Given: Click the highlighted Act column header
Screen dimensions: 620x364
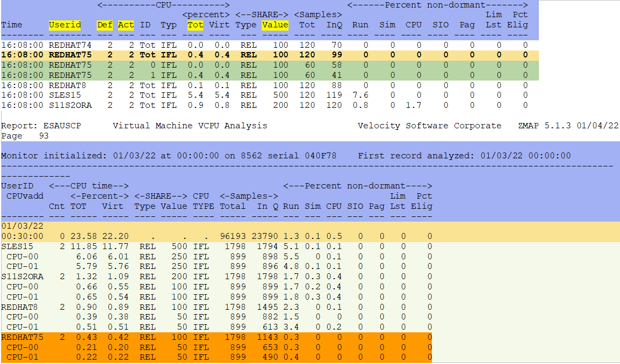Looking at the screenshot, I should tap(126, 25).
